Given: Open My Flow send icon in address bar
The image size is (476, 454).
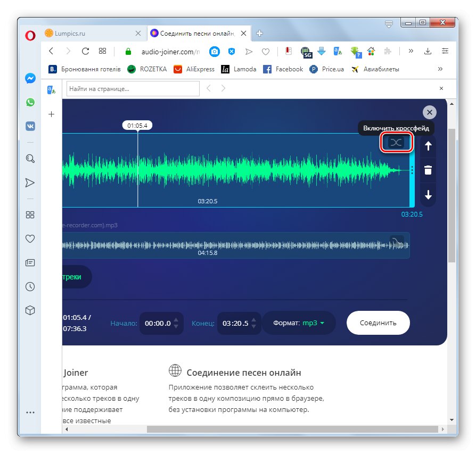Looking at the screenshot, I should tap(249, 52).
